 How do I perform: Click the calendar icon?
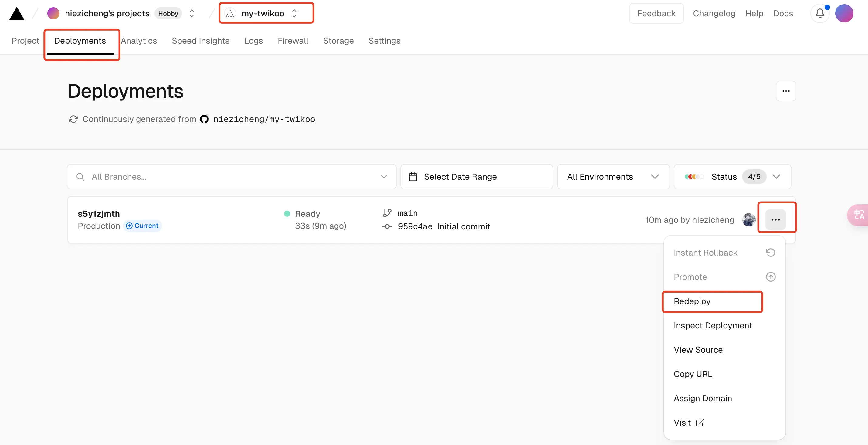413,177
